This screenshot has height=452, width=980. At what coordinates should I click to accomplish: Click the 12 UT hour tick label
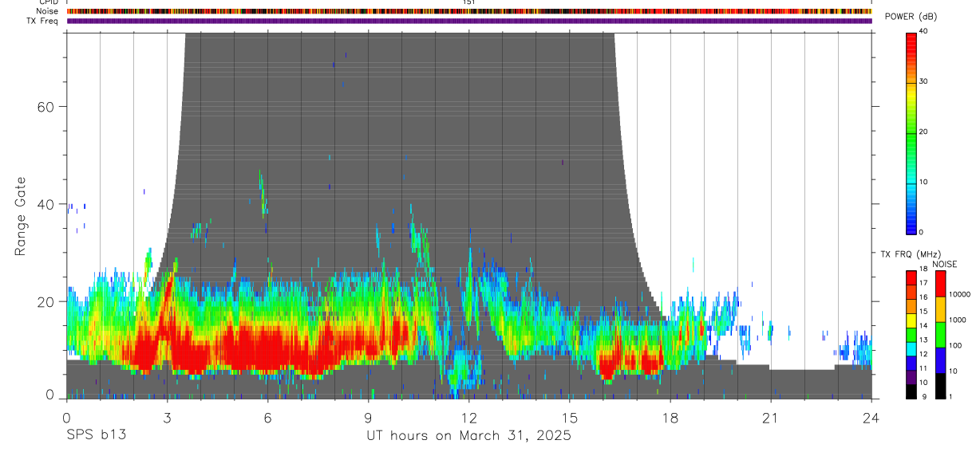(468, 418)
